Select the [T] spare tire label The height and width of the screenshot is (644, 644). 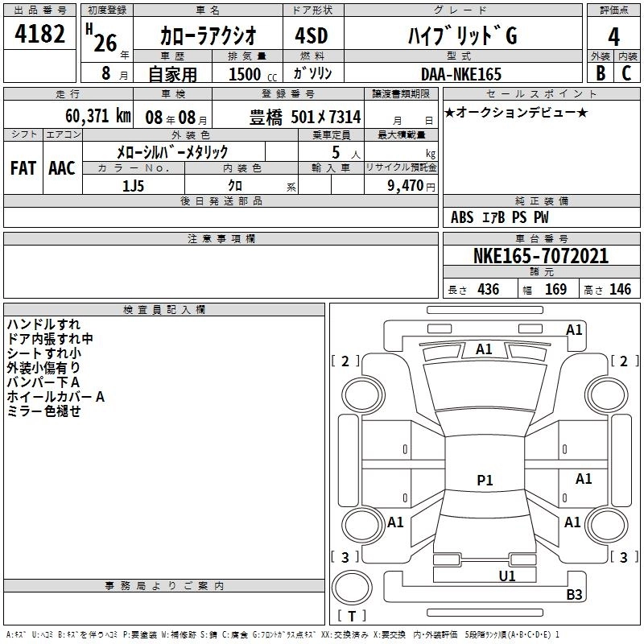tap(352, 616)
